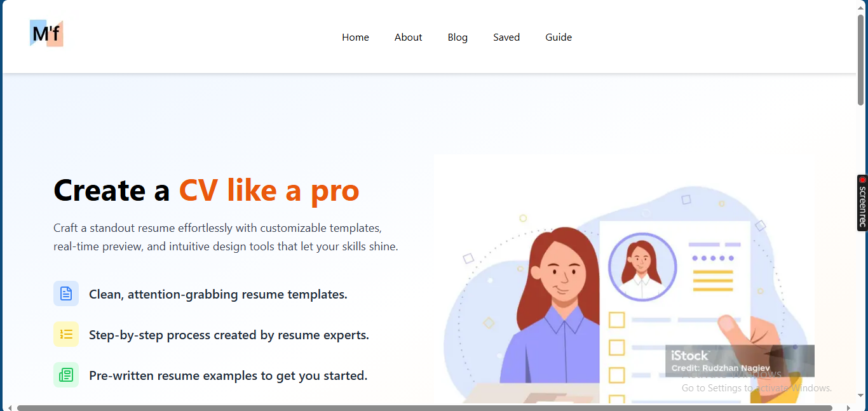Screen dimensions: 868x411
Task: Go to the About page
Action: tap(408, 37)
